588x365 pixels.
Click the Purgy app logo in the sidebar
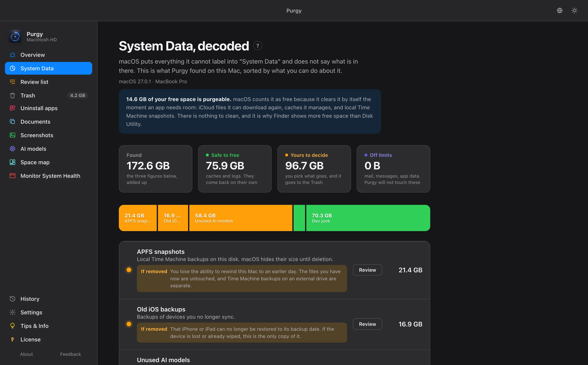pyautogui.click(x=15, y=36)
